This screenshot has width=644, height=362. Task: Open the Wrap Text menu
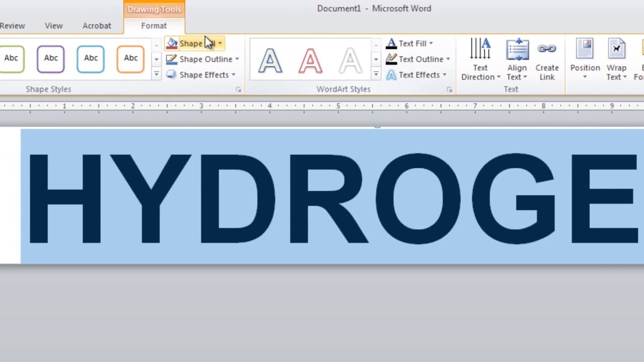coord(616,59)
